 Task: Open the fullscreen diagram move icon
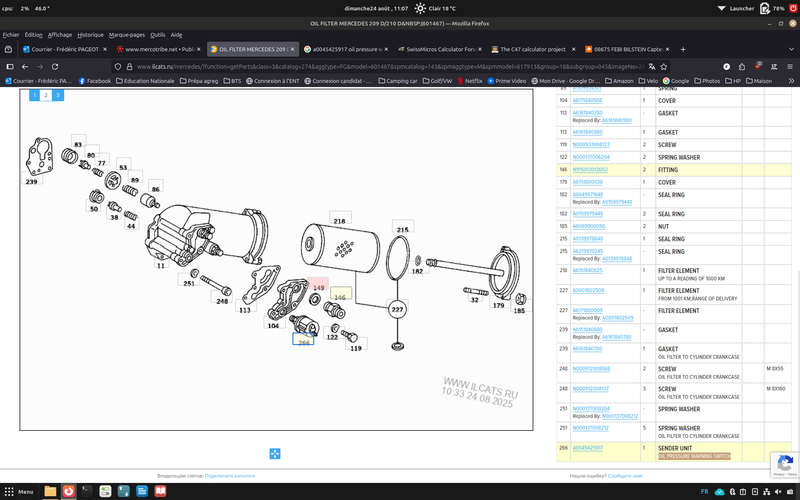(274, 454)
